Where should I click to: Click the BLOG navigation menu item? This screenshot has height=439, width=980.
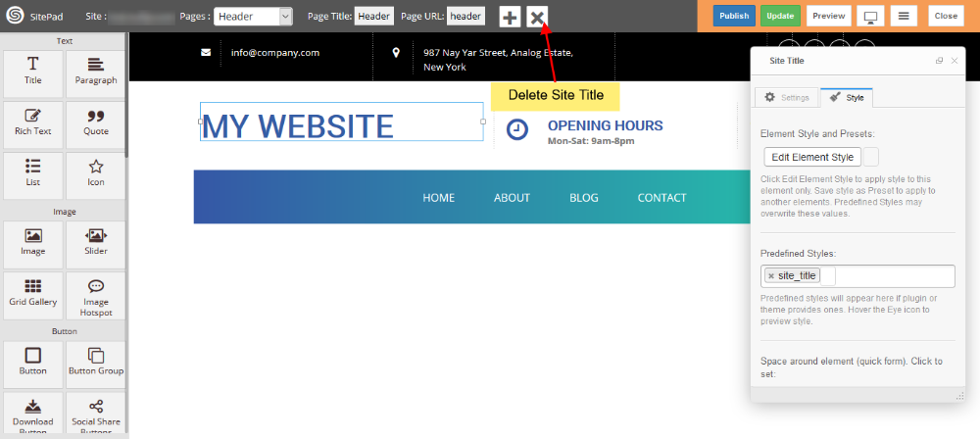[x=583, y=198]
